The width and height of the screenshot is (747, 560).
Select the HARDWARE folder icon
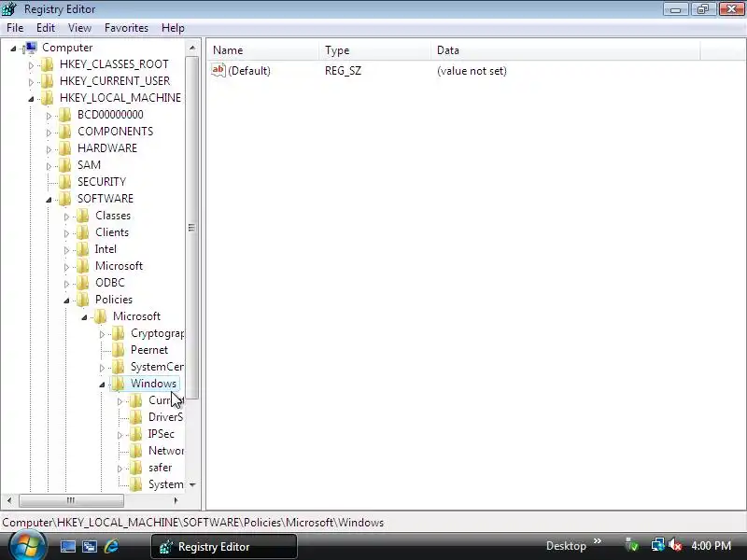(65, 148)
